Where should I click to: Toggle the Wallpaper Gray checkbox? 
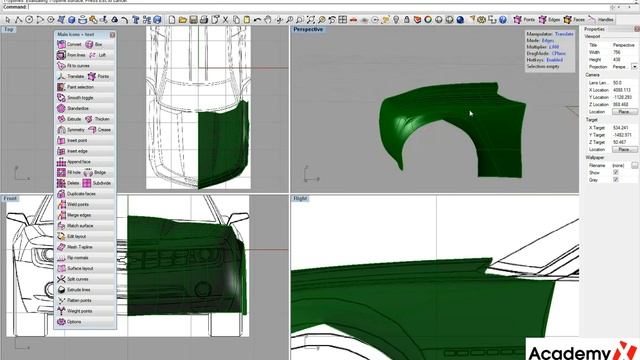tap(616, 180)
